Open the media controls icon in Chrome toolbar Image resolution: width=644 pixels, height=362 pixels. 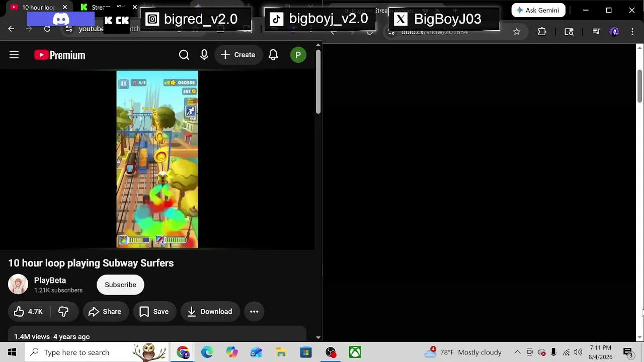click(596, 32)
